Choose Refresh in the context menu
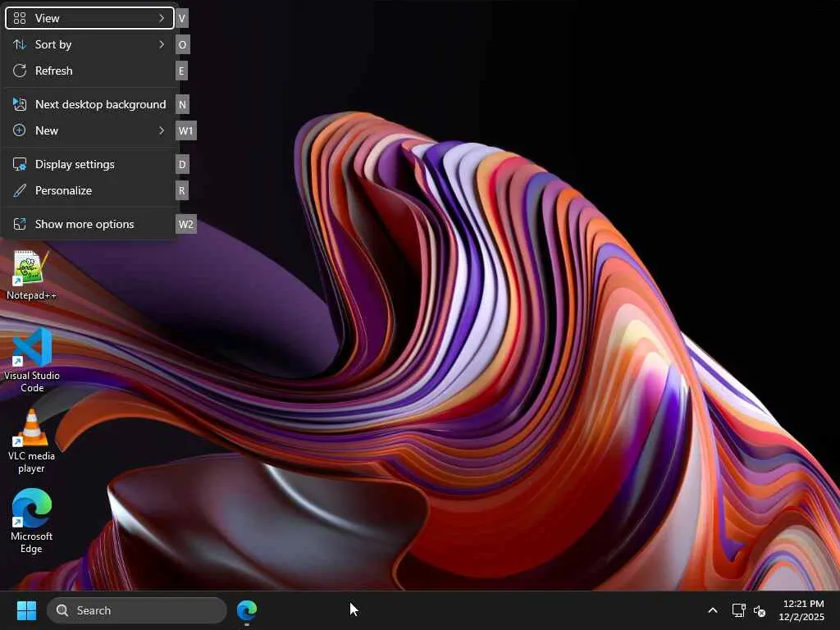840x630 pixels. click(89, 71)
